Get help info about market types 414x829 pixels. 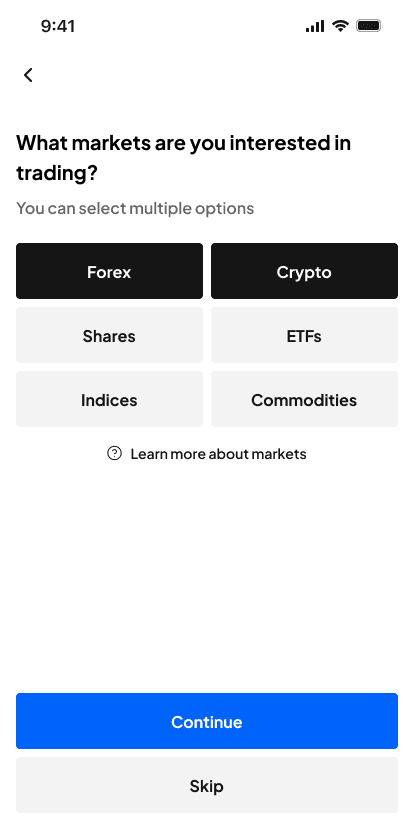coord(207,454)
